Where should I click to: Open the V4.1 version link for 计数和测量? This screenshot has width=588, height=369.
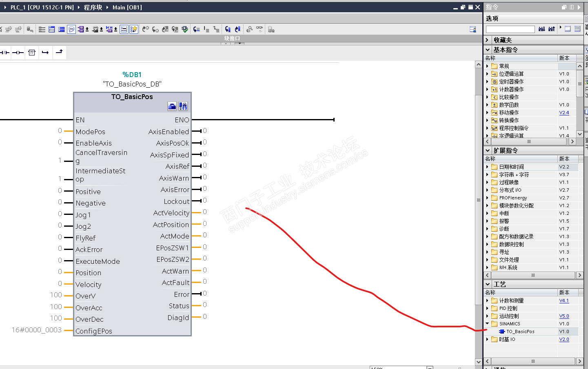pos(564,301)
